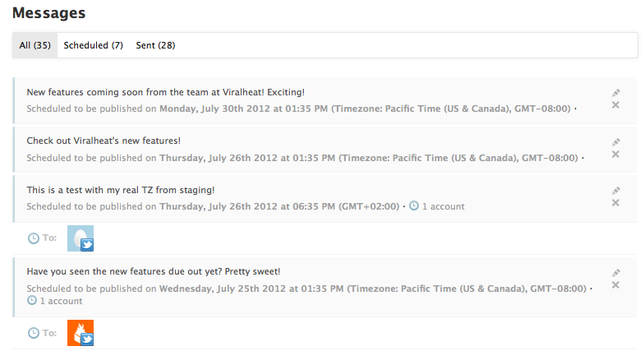Open the Scheduled (7) tab

click(93, 45)
